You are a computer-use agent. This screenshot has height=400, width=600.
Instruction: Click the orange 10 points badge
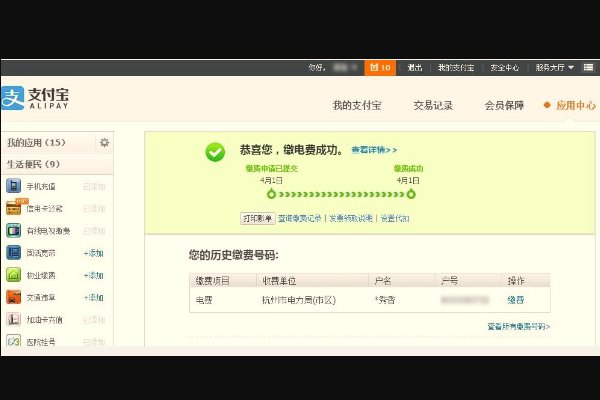[380, 68]
